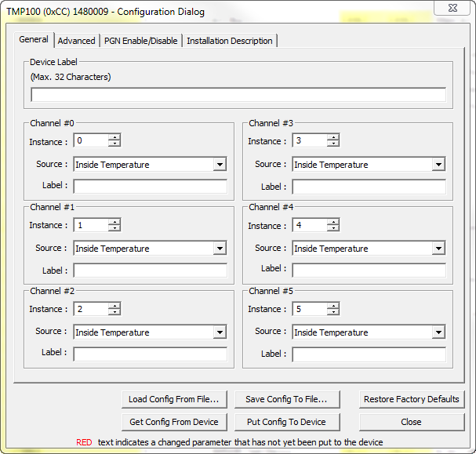Expand the Channel #0 Source dropdown
This screenshot has height=454, width=476.
pos(220,165)
